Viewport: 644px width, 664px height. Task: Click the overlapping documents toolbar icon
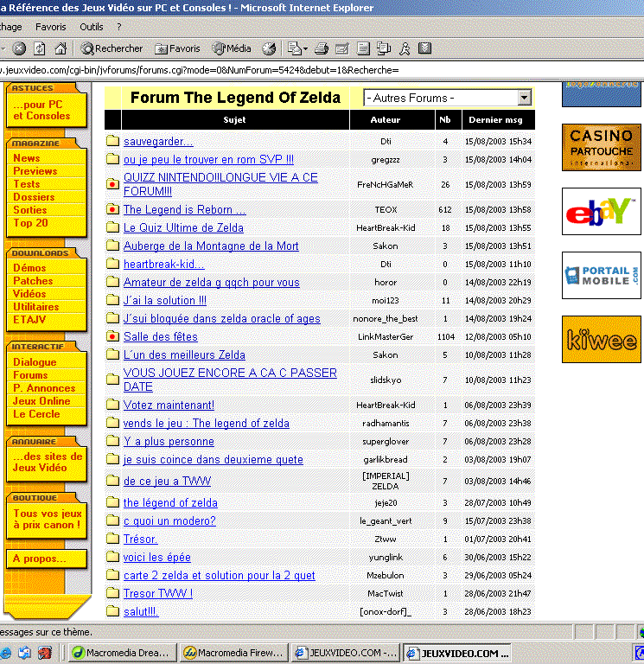(384, 48)
